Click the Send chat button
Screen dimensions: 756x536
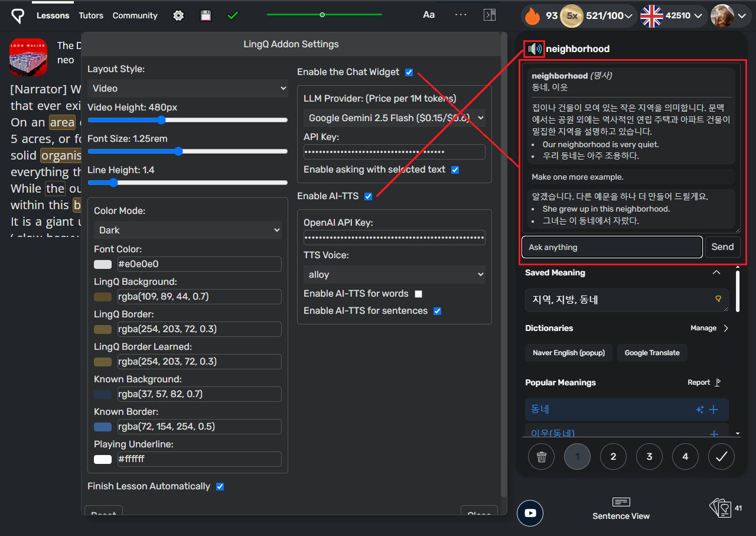(722, 247)
